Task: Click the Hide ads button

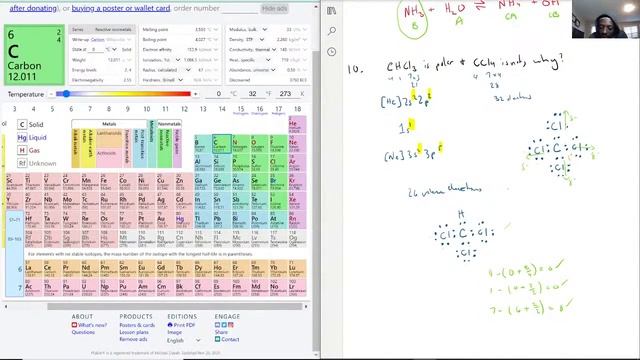Action: click(274, 9)
